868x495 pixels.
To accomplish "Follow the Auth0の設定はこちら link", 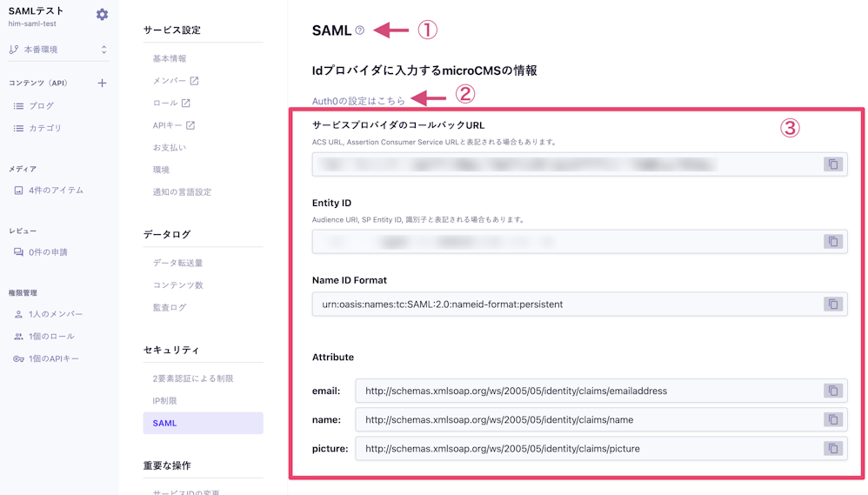I will 358,101.
